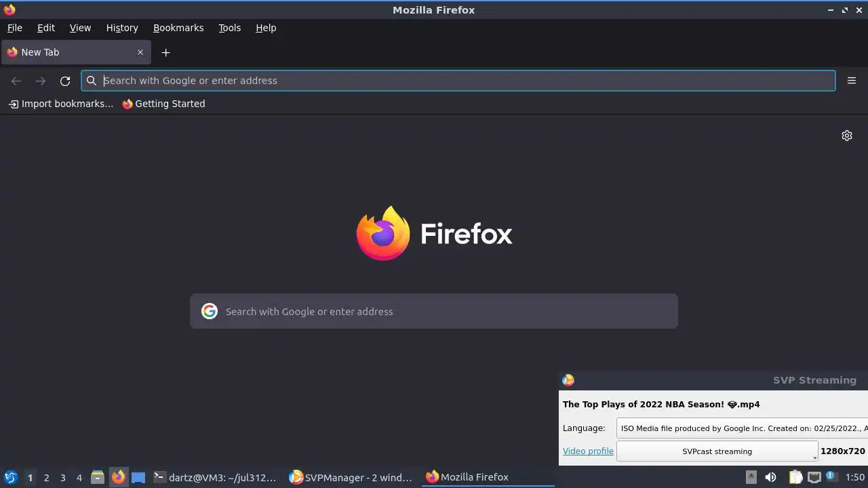868x488 pixels.
Task: Focus the address bar input
Action: click(x=458, y=81)
